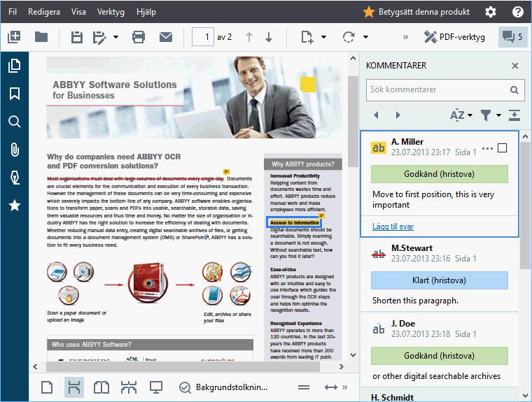
Task: Select two-page continuous view mode
Action: (129, 387)
